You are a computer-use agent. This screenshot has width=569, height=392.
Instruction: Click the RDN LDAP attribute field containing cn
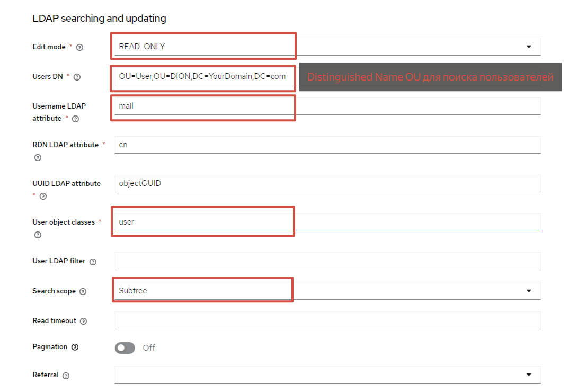click(x=328, y=145)
